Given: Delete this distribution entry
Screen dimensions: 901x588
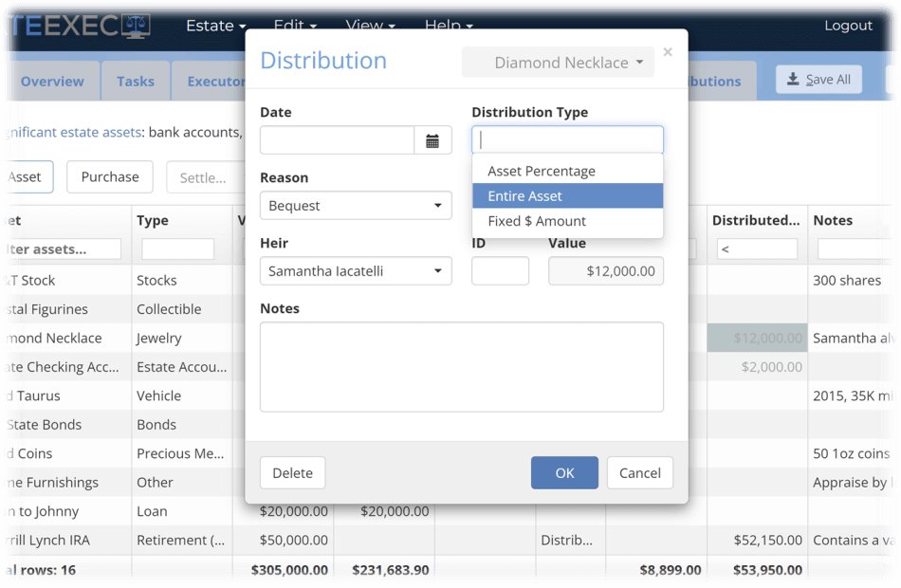Looking at the screenshot, I should click(x=292, y=472).
